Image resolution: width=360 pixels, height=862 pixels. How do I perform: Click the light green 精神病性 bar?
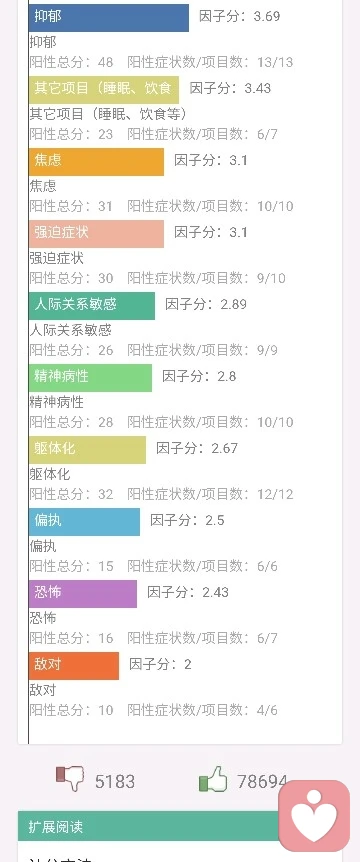[x=90, y=378]
